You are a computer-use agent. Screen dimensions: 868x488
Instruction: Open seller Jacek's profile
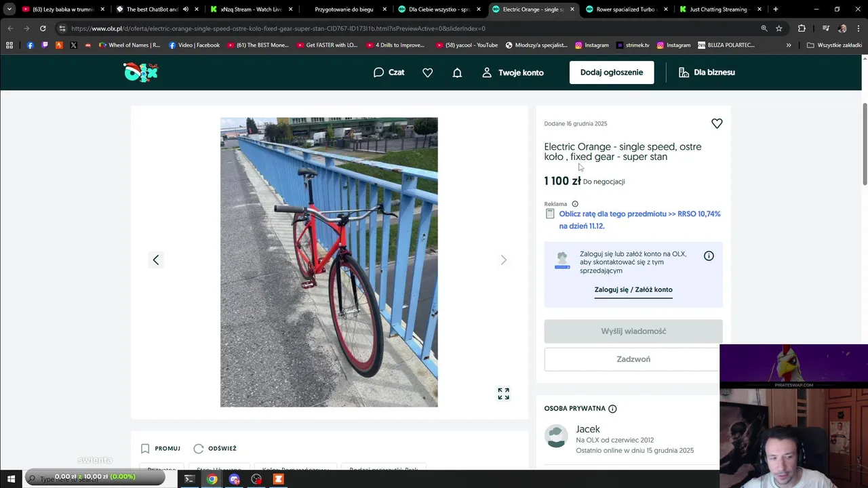588,429
